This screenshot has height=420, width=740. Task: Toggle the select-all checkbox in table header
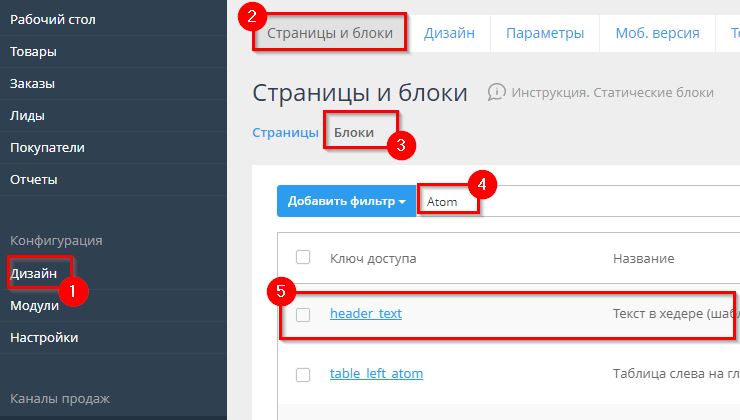303,258
